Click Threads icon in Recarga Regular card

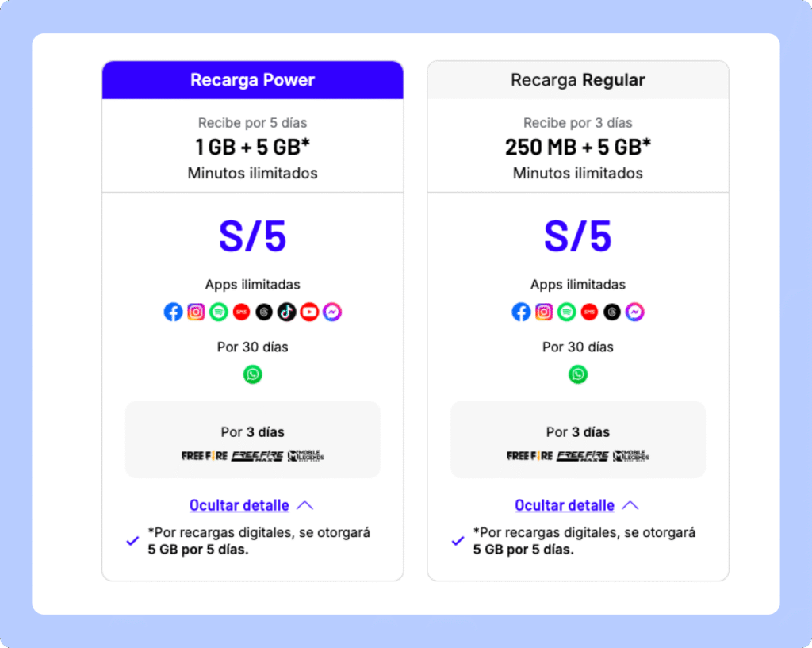point(611,312)
